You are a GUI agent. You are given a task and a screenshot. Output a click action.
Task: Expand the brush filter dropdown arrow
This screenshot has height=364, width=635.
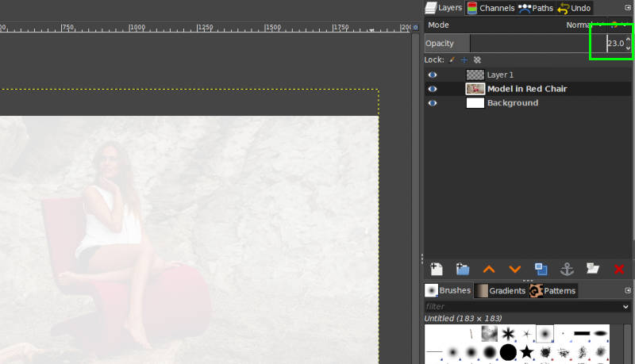tap(626, 306)
